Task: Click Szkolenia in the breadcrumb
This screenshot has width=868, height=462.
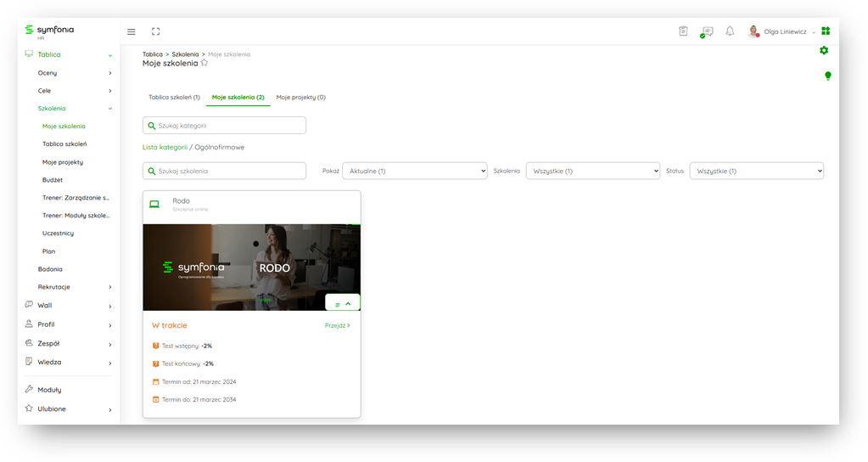Action: 185,54
